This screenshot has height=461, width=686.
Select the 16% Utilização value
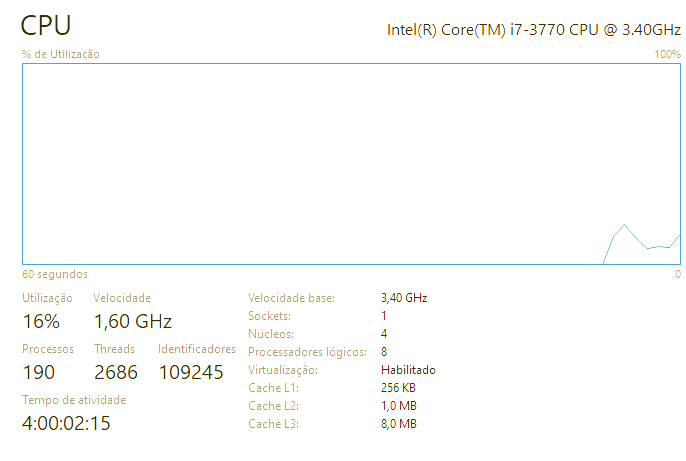[x=41, y=321]
